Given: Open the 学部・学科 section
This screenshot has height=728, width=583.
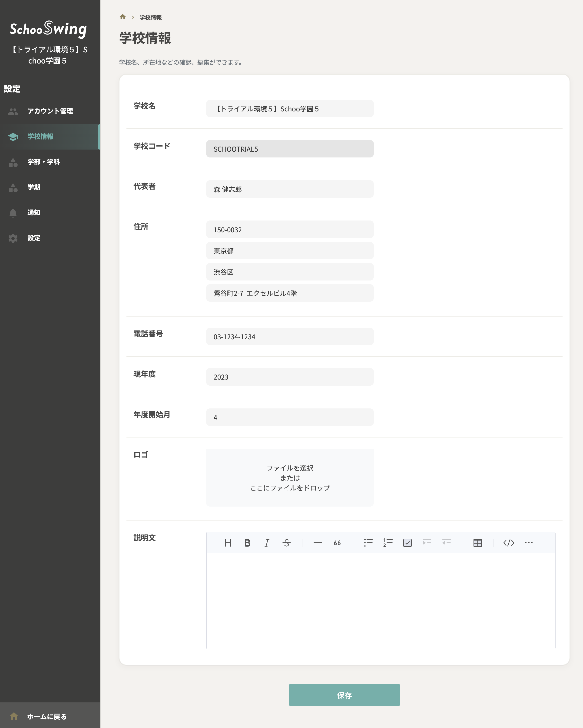Looking at the screenshot, I should pos(43,162).
